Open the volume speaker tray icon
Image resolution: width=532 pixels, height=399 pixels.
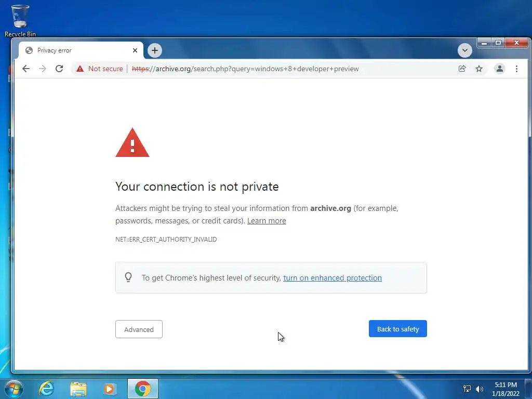coord(480,389)
